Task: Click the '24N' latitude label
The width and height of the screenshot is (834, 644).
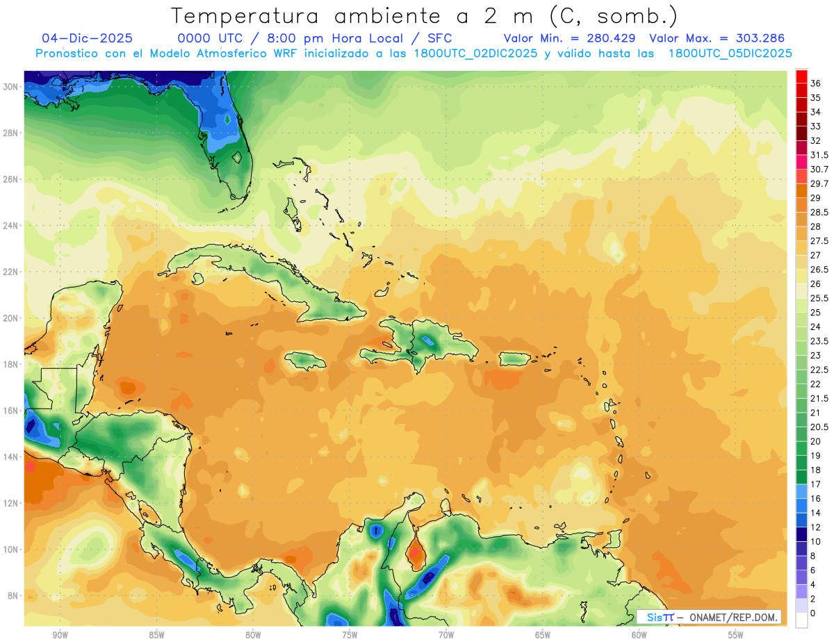Action: point(10,226)
